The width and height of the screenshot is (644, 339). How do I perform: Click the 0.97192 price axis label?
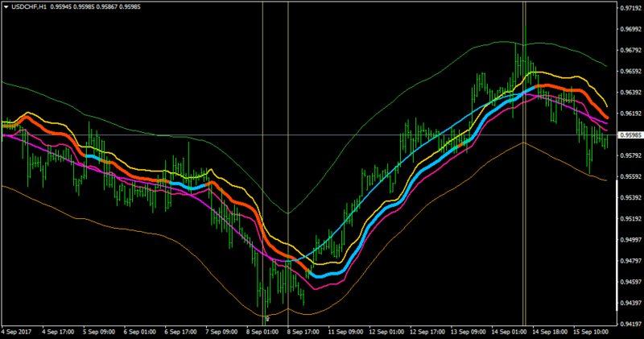[631, 8]
